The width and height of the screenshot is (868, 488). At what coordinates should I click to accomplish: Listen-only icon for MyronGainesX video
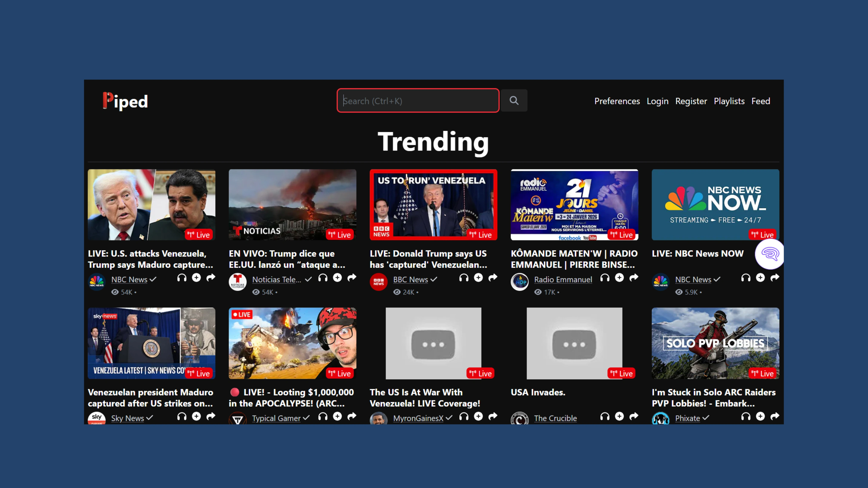(464, 416)
